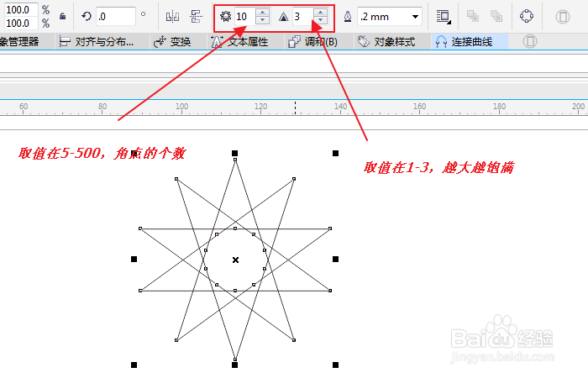
Task: Click the align and distribute tab icon
Action: coord(65,42)
